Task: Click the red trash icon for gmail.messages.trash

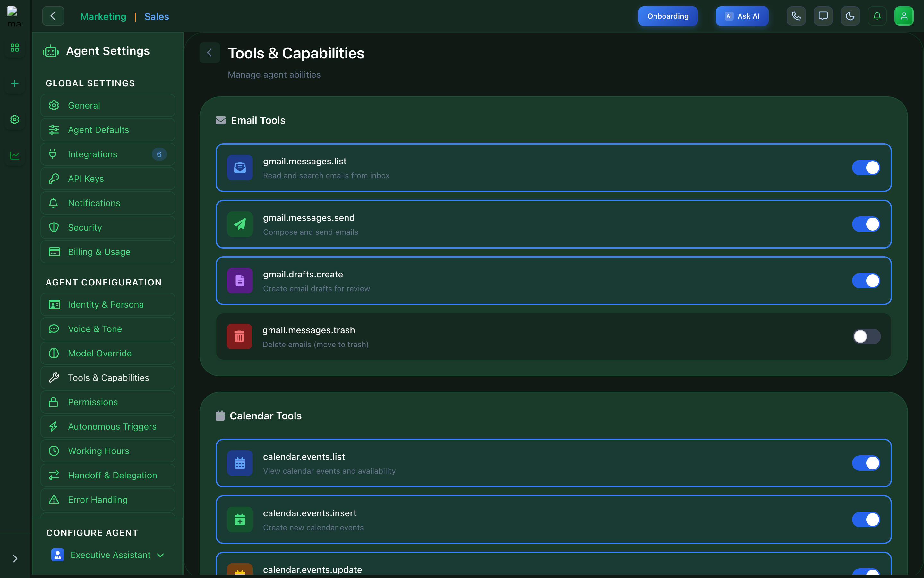Action: click(x=239, y=337)
